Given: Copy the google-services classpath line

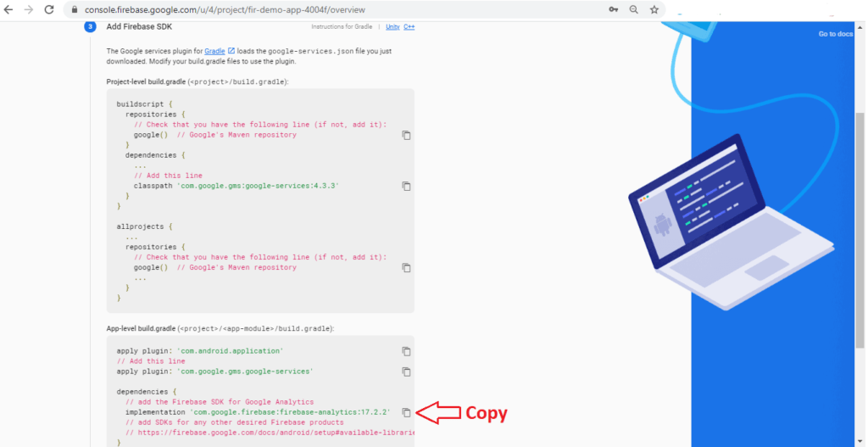Looking at the screenshot, I should [406, 186].
